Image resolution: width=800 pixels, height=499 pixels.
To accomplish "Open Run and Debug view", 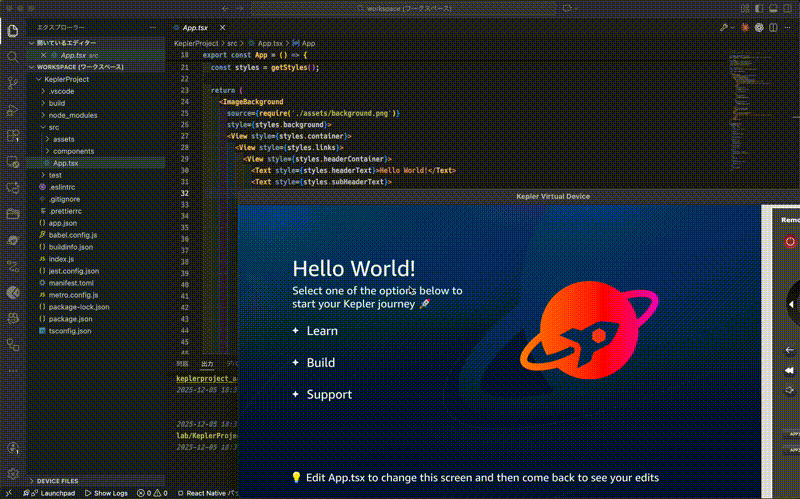I will (x=13, y=110).
